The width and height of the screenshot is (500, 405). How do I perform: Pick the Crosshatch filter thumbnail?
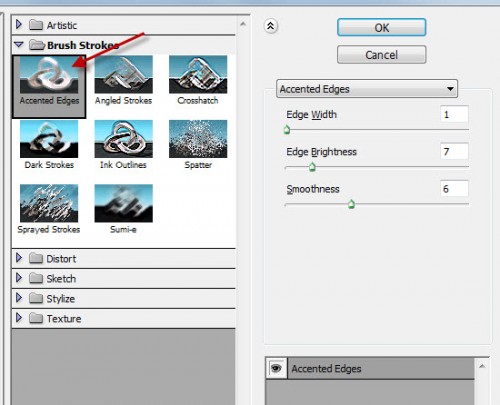point(198,75)
